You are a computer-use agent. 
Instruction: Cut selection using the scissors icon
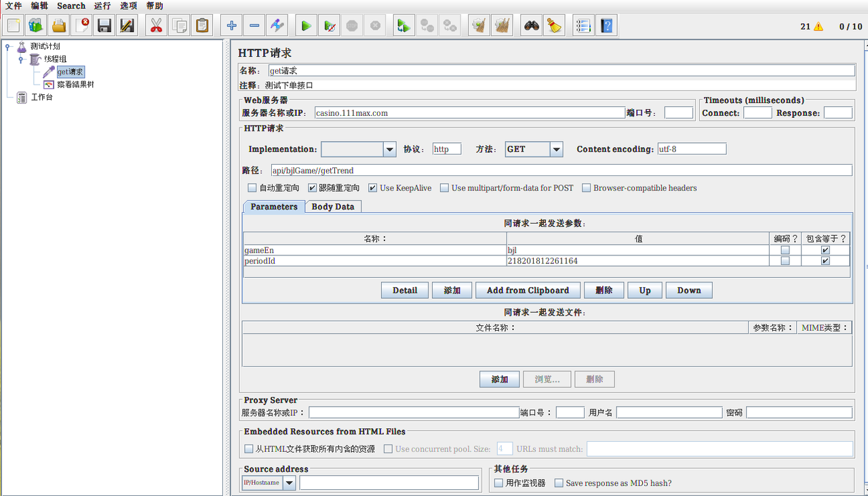pos(156,26)
